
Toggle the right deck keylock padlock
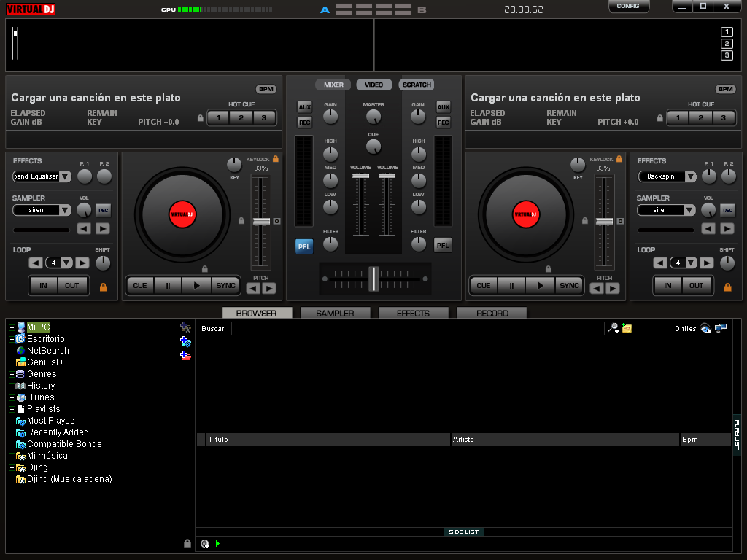[x=619, y=158]
